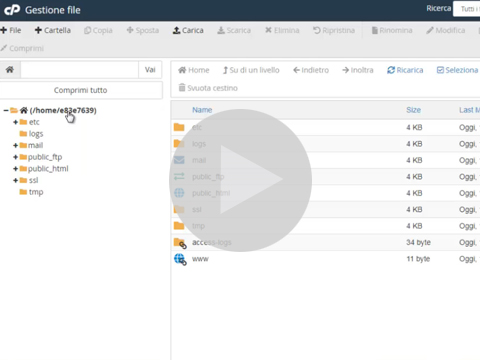
Task: Sort by Last Modified column header
Action: (469, 110)
